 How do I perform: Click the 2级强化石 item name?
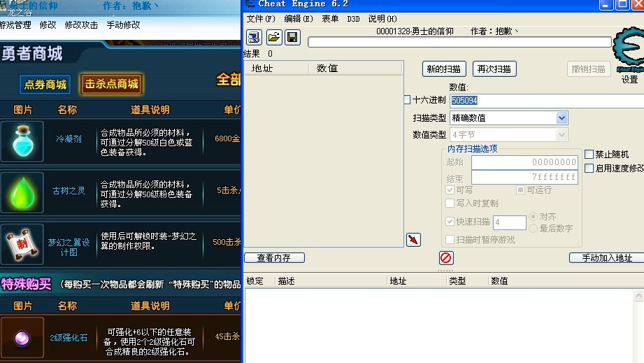click(x=69, y=338)
